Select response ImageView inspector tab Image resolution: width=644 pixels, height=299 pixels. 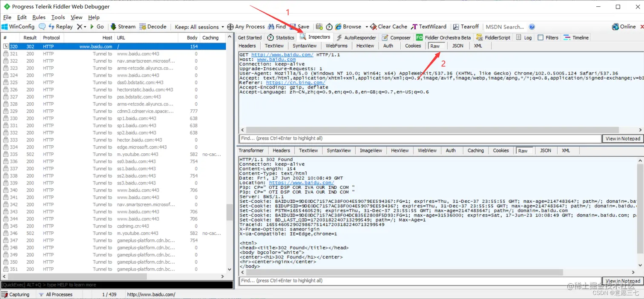tap(371, 150)
